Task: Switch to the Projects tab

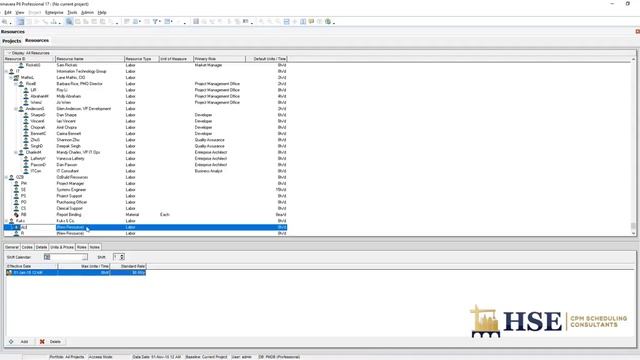Action: point(11,41)
